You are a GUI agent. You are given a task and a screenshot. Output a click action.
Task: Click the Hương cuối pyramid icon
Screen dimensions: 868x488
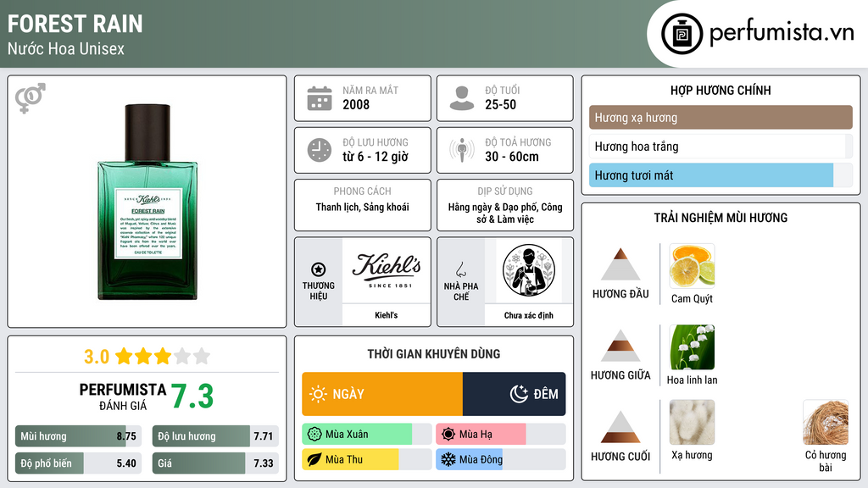[620, 427]
